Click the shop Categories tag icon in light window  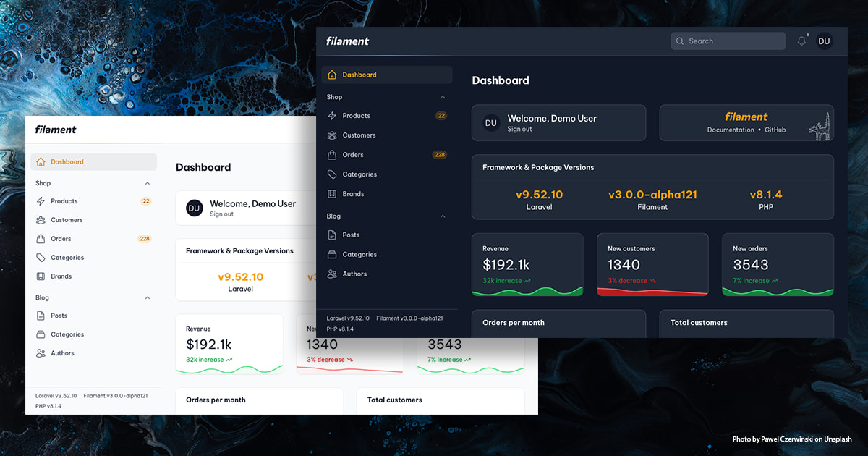tap(41, 258)
